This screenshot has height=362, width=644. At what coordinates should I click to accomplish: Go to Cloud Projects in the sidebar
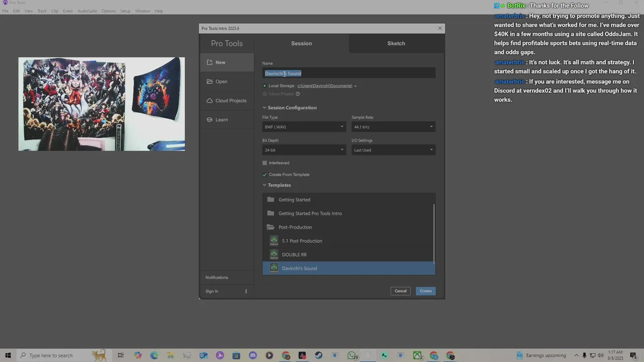[226, 101]
